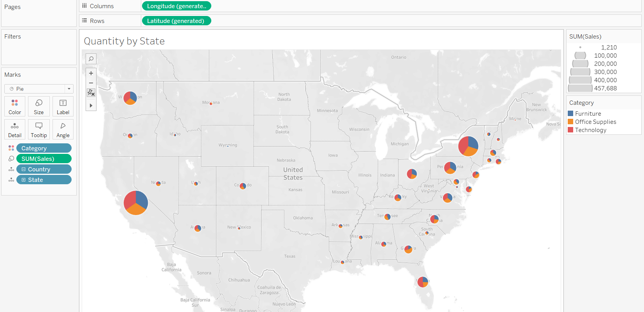This screenshot has height=312, width=644.
Task: Click the Minnesota map label
Action: coord(327,111)
